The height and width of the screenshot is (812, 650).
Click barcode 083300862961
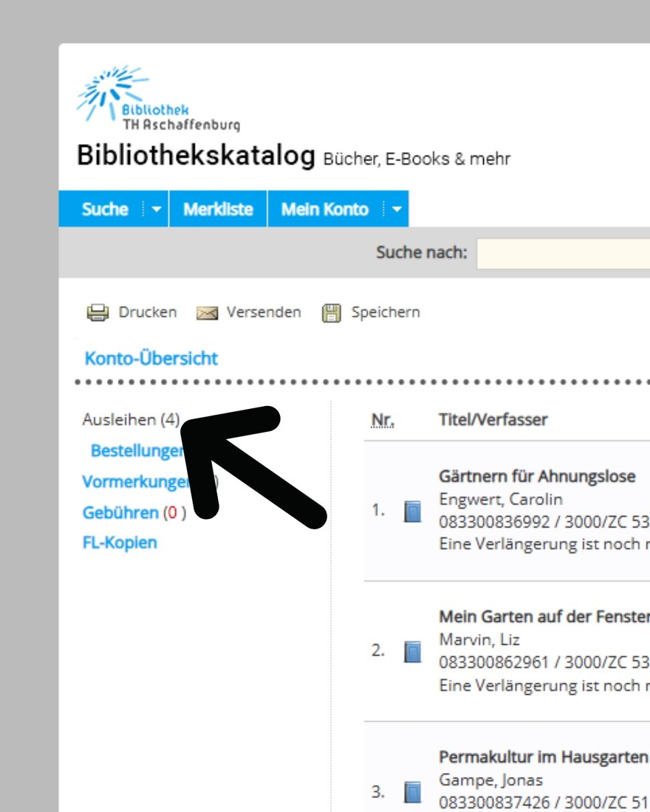(494, 662)
